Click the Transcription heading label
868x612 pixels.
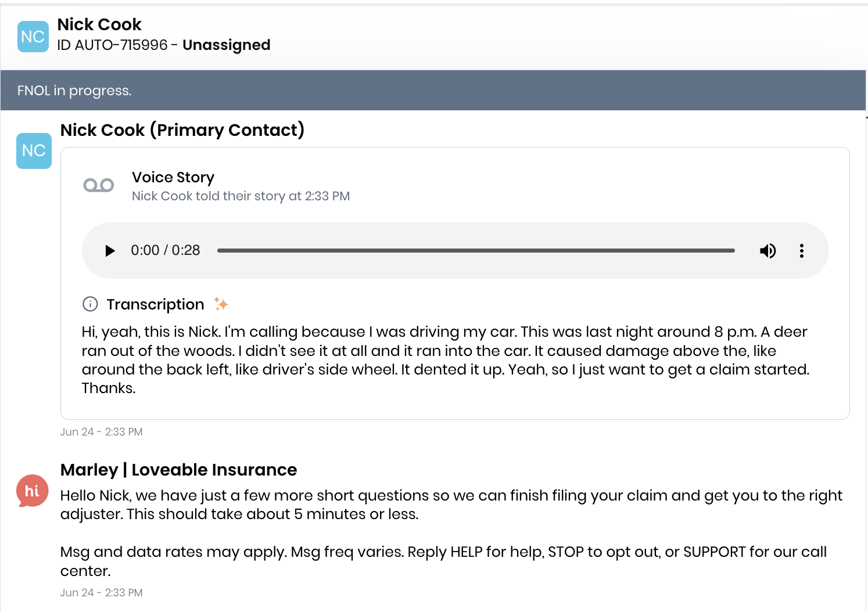pyautogui.click(x=155, y=304)
